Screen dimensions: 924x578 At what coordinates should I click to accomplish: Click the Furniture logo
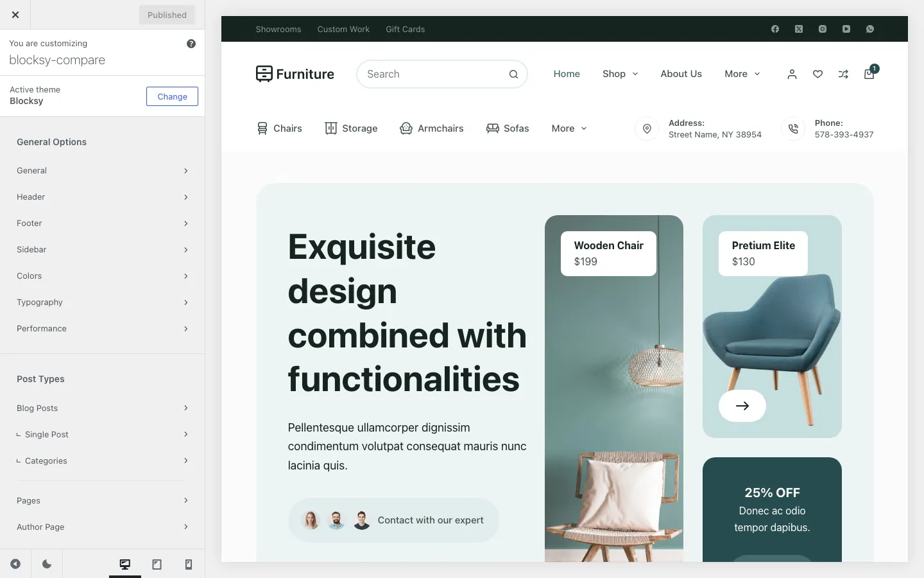point(295,74)
